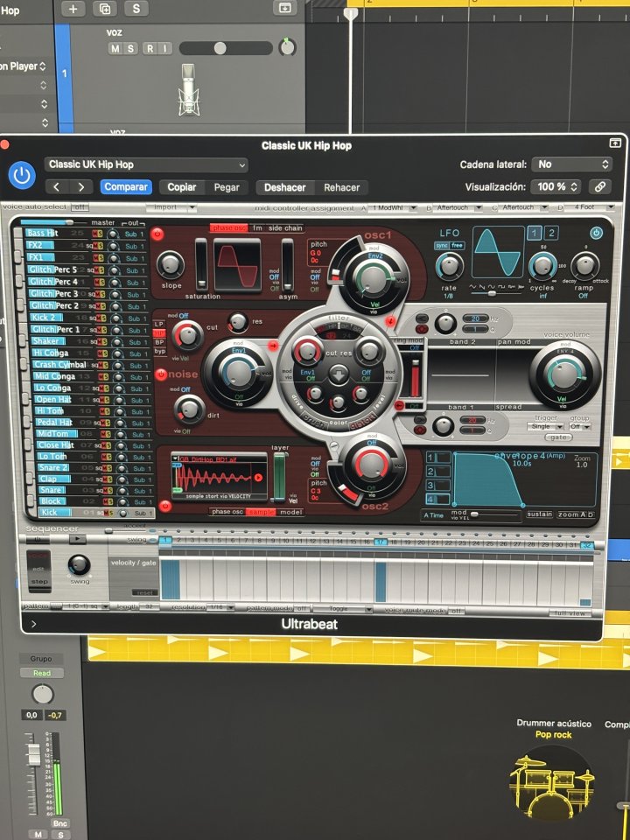This screenshot has width=630, height=840.
Task: Select osc2 model mode tab
Action: point(291,512)
